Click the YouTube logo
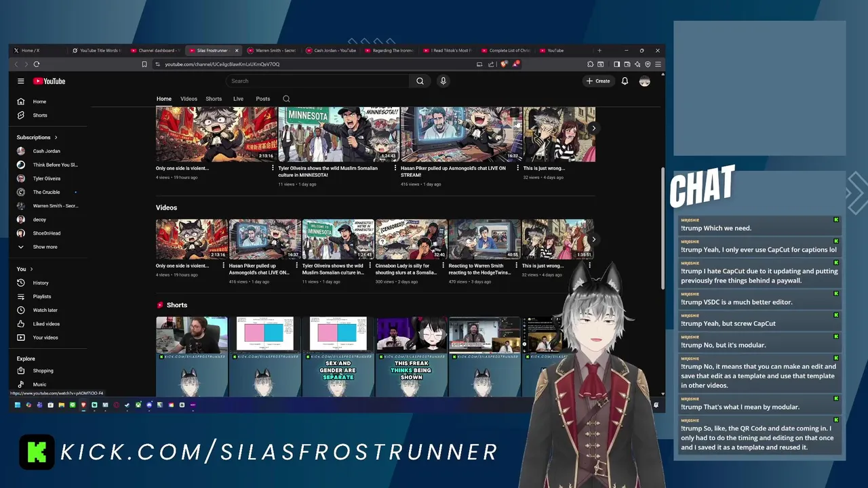This screenshot has height=488, width=868. 50,81
